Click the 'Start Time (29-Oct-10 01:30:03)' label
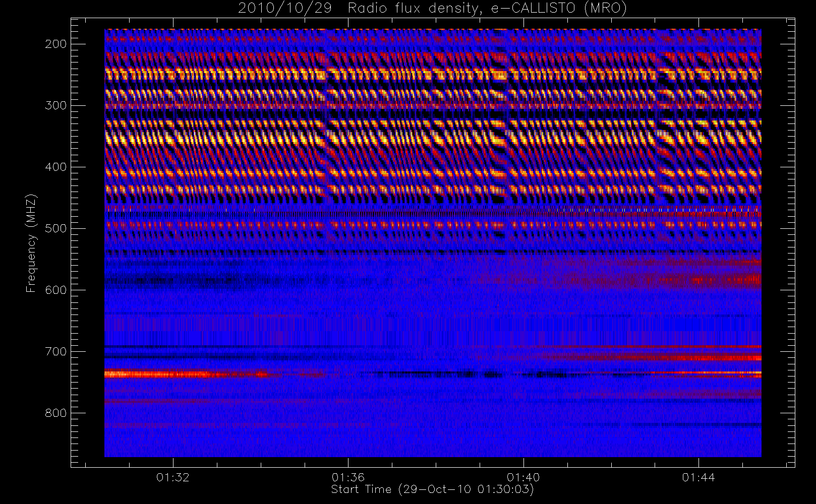Image resolution: width=816 pixels, height=504 pixels. coord(432,489)
